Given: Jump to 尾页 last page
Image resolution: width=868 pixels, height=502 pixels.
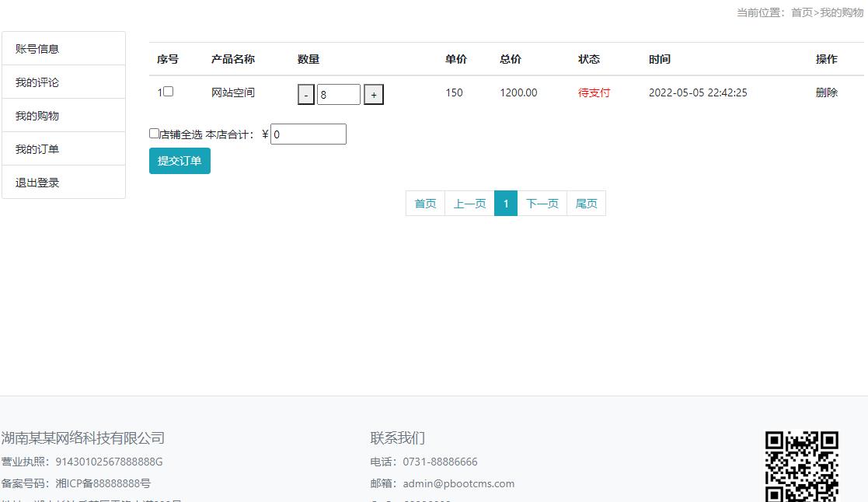Looking at the screenshot, I should click(x=586, y=204).
